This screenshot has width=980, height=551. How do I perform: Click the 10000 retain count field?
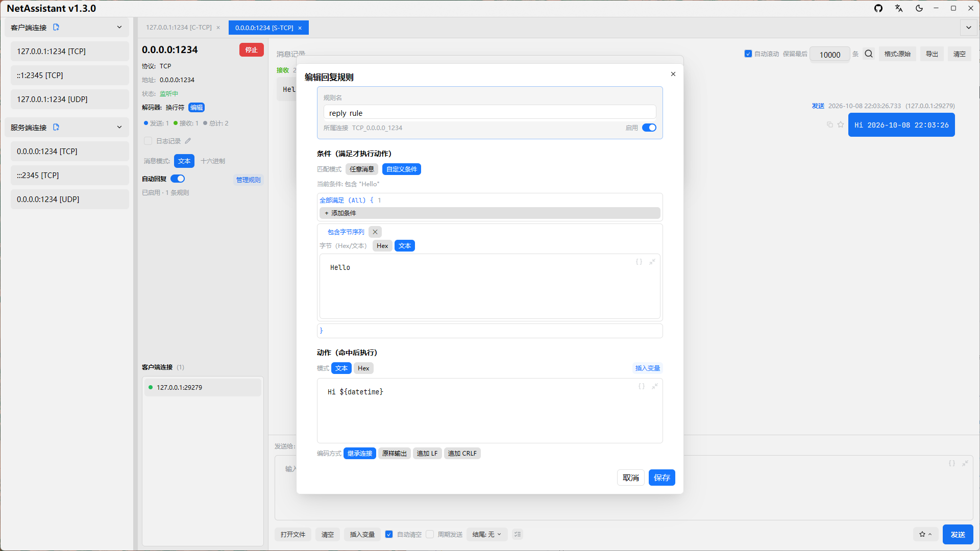tap(830, 54)
